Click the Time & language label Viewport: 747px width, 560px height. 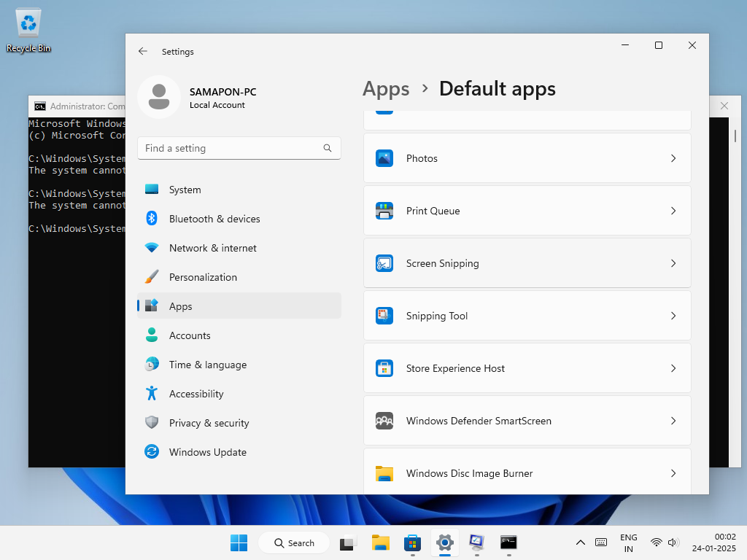point(208,365)
